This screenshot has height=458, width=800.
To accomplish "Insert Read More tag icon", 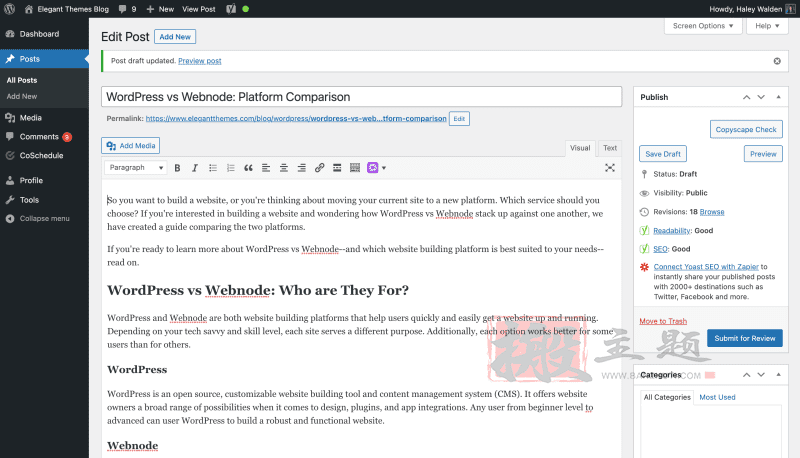I will [337, 168].
